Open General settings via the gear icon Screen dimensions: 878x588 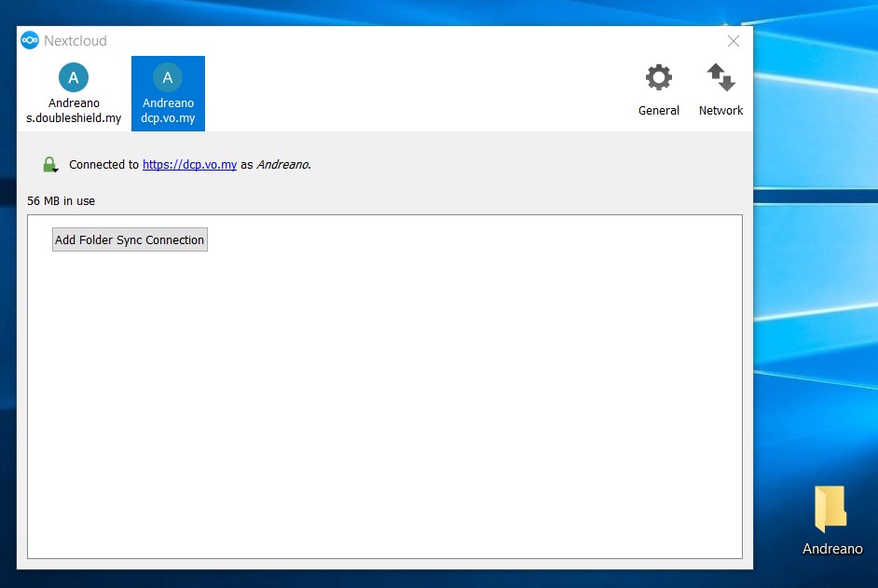coord(659,78)
